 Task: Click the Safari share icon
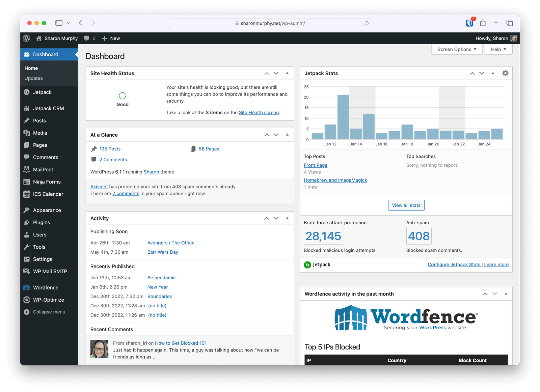tap(483, 23)
